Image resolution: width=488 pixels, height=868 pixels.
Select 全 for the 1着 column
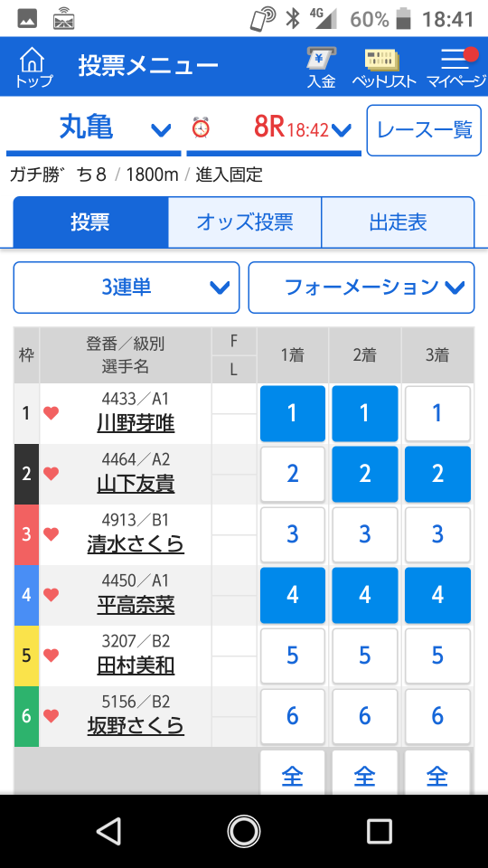[x=293, y=773]
